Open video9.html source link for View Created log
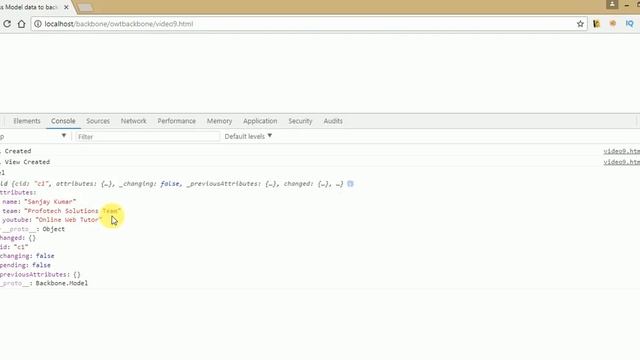This screenshot has width=640, height=360. tap(622, 162)
